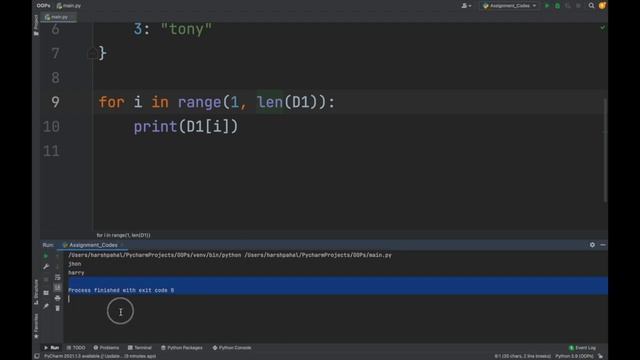Open Run panel settings gear
640x360 pixels.
pyautogui.click(x=592, y=245)
